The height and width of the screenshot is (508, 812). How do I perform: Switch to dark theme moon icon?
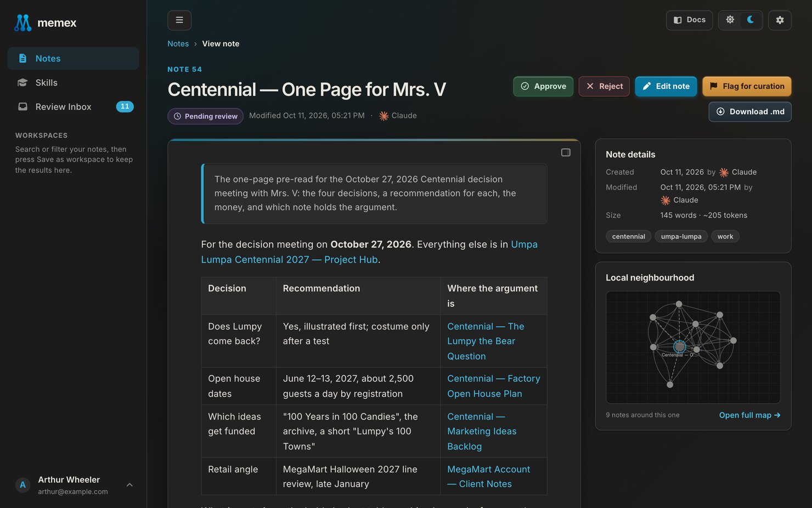pos(751,20)
